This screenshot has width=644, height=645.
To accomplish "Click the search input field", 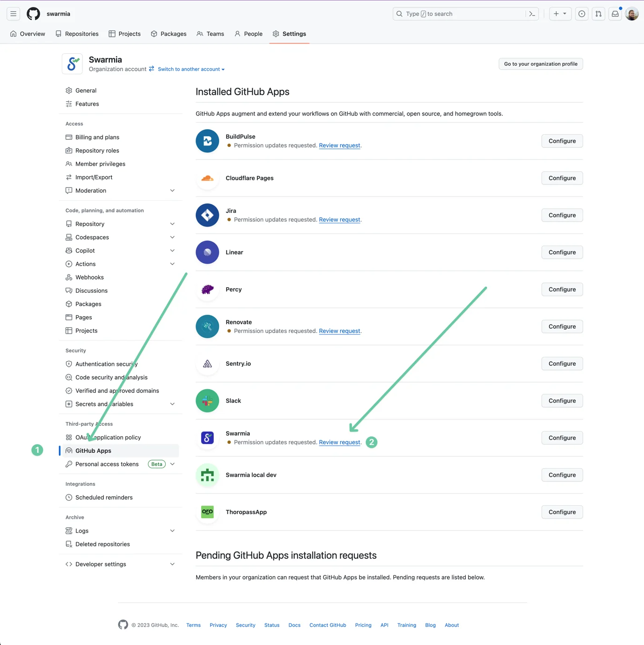I will (x=459, y=14).
